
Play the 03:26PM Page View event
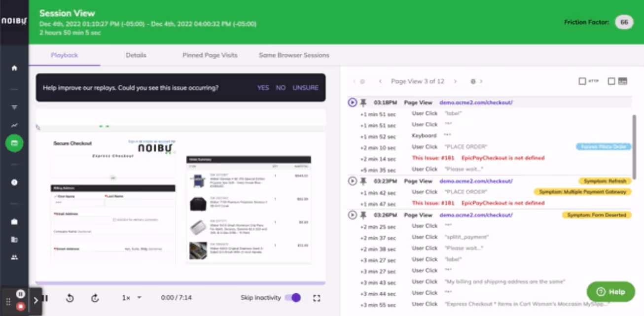coord(352,215)
